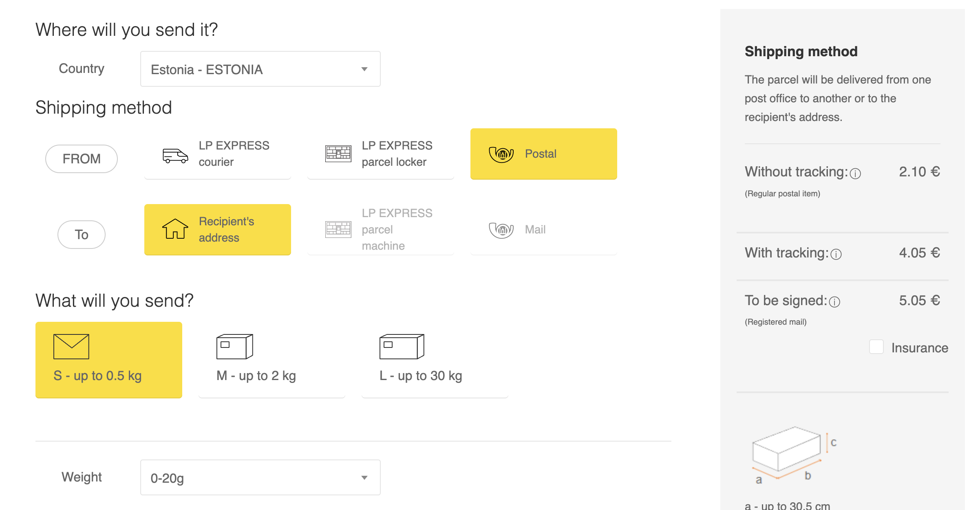This screenshot has width=980, height=510.
Task: Click the large box icon for size L
Action: 402,347
